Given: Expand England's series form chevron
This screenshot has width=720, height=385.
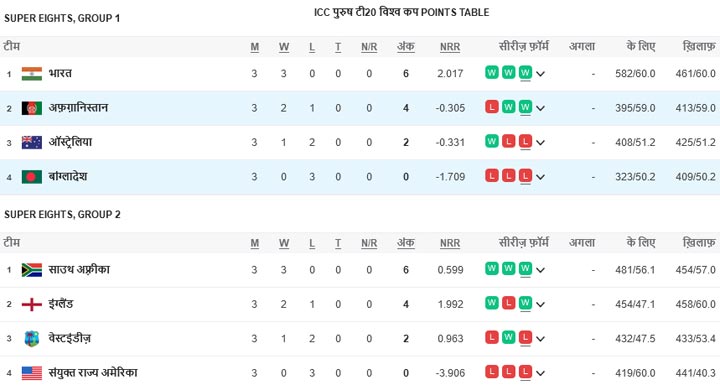Looking at the screenshot, I should click(x=540, y=304).
